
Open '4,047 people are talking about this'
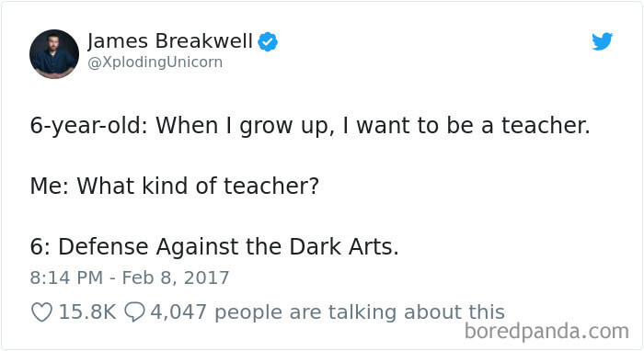328,312
